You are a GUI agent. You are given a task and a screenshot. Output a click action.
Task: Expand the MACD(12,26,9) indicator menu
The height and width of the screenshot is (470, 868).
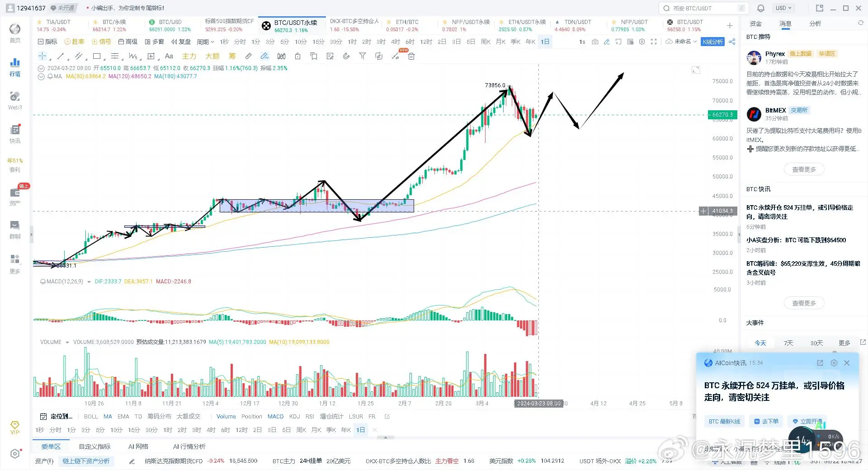tap(89, 282)
